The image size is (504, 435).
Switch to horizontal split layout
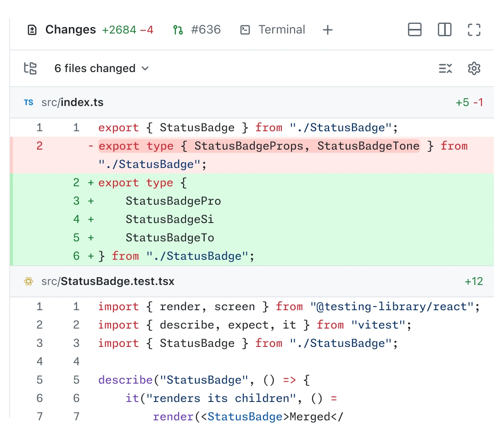[414, 29]
